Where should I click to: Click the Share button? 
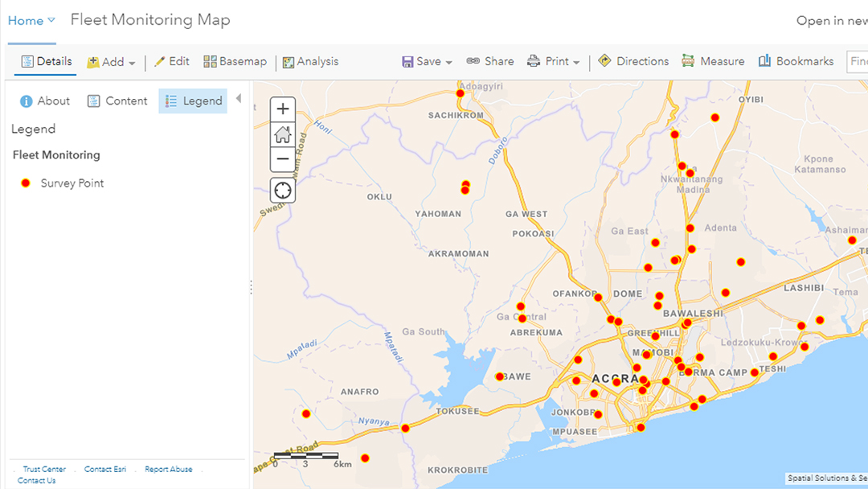[490, 61]
